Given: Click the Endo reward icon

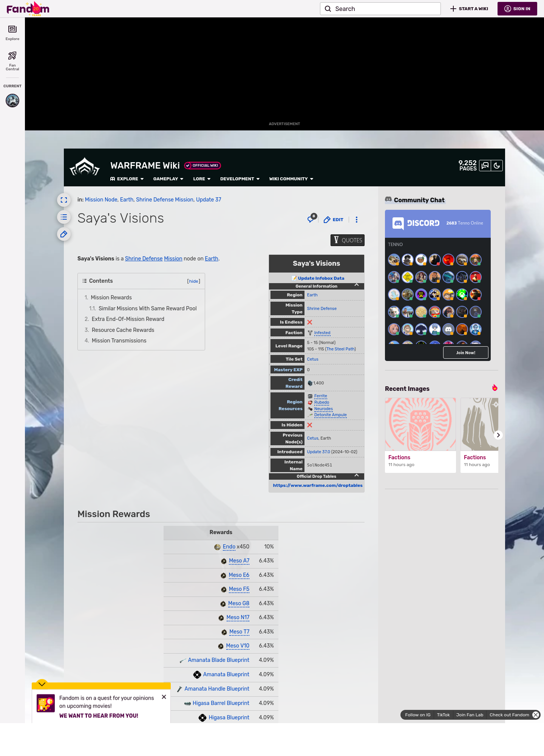Looking at the screenshot, I should tap(217, 547).
